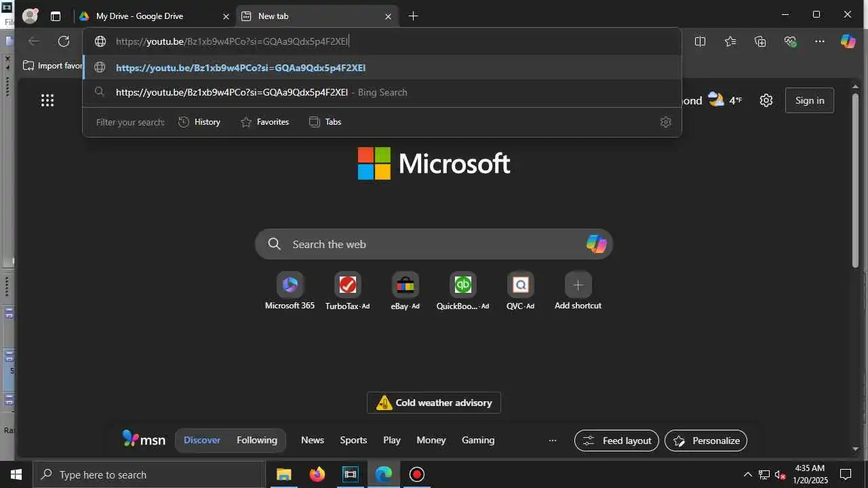Viewport: 868px width, 488px height.
Task: Open Settings and more ellipsis menu
Action: pyautogui.click(x=820, y=41)
